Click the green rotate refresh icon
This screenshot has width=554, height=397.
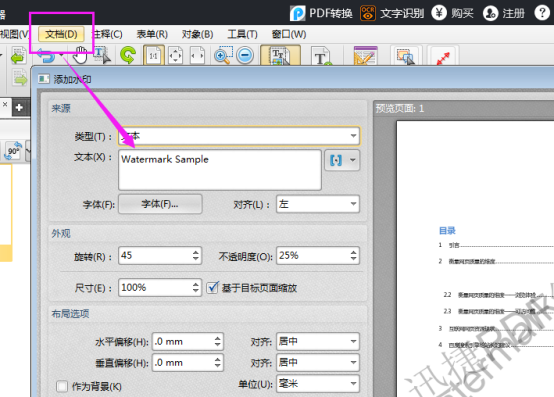[x=128, y=55]
